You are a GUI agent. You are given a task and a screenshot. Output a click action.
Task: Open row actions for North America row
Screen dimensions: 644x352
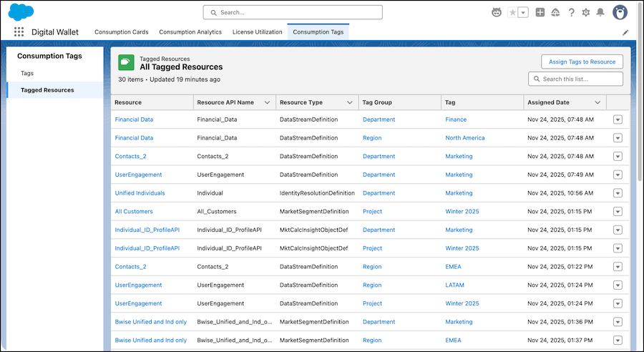(x=618, y=138)
